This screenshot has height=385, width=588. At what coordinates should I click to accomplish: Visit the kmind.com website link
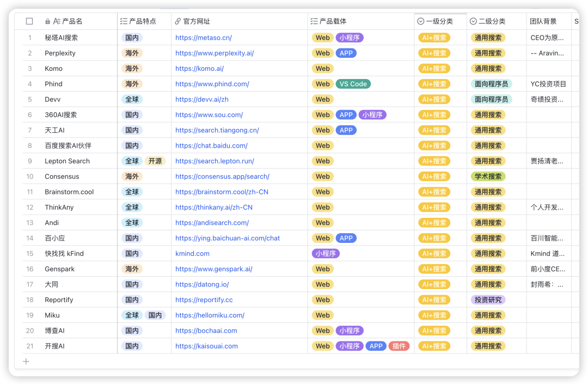(x=192, y=253)
